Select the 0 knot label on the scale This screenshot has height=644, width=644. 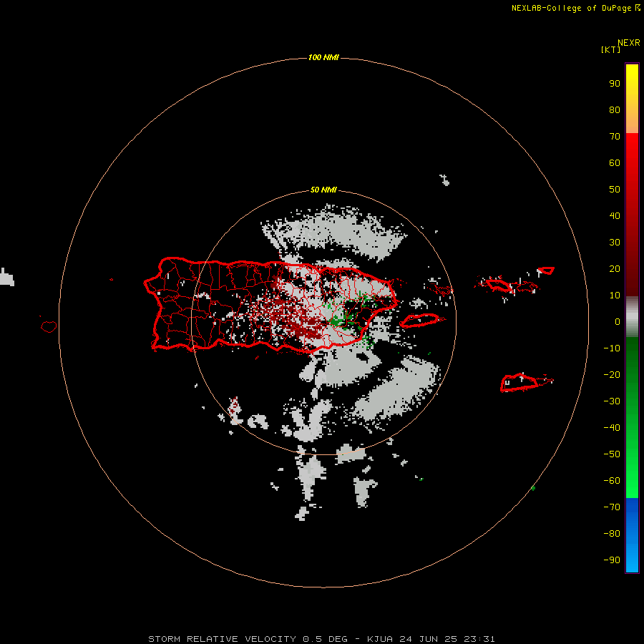point(618,322)
